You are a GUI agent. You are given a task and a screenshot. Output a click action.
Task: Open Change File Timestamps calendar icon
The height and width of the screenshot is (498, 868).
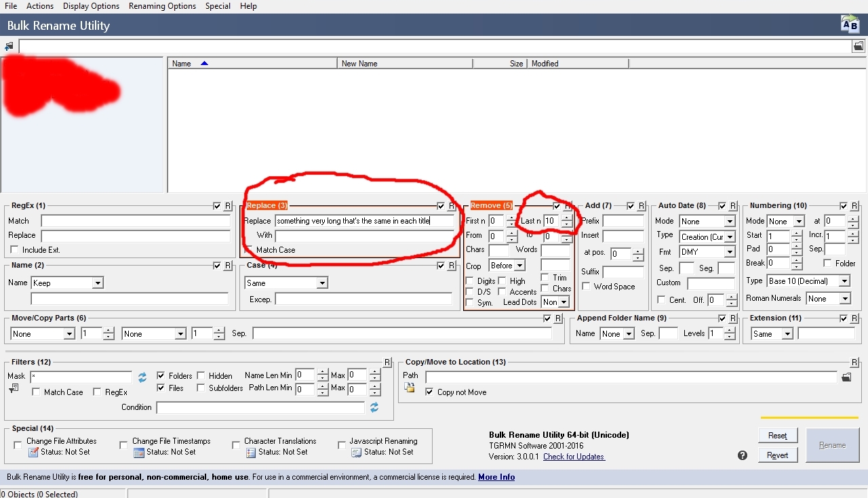pos(139,453)
